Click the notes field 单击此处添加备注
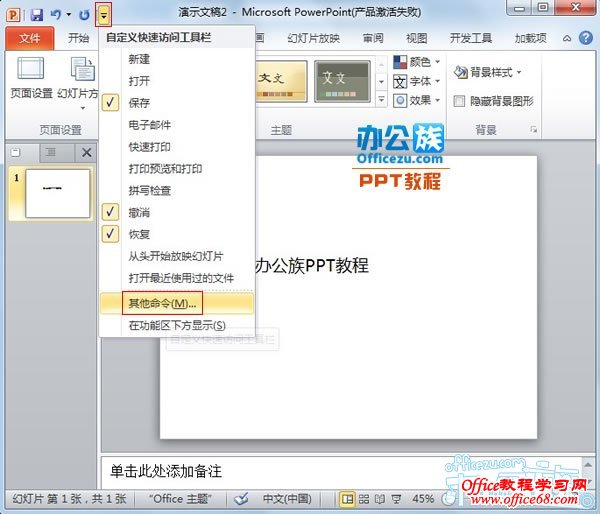The height and width of the screenshot is (514, 600). point(166,471)
